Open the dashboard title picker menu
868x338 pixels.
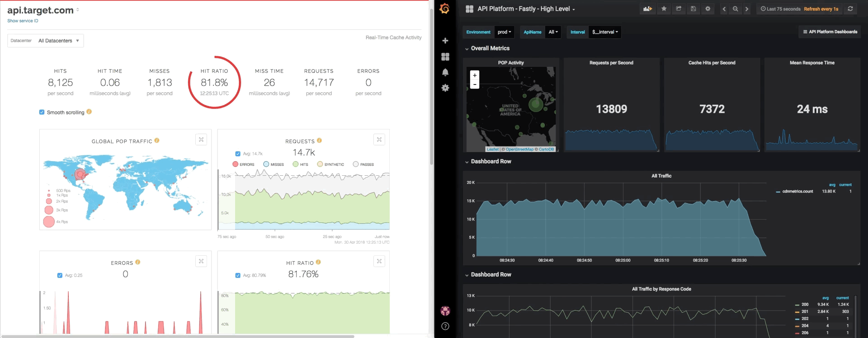[526, 9]
